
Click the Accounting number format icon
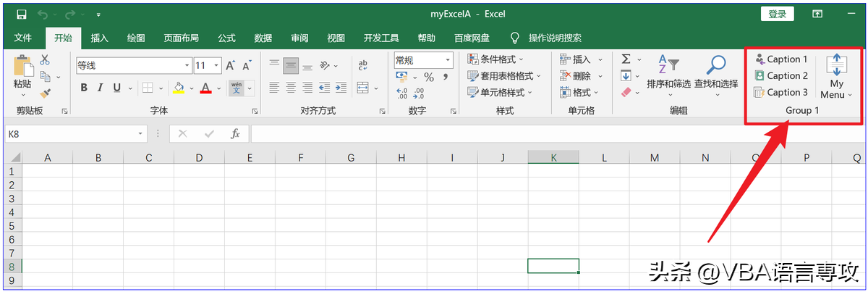[x=401, y=77]
